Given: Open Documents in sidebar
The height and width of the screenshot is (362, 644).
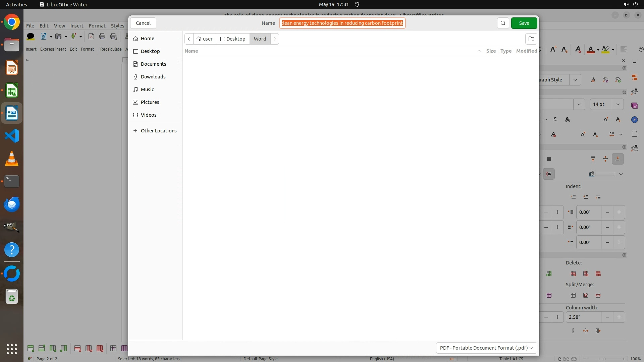Looking at the screenshot, I should (x=153, y=64).
